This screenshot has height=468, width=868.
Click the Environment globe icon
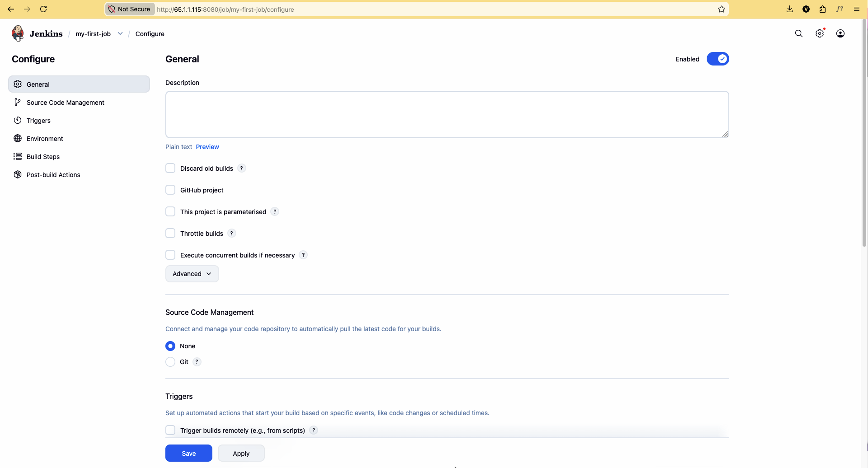[x=18, y=138]
